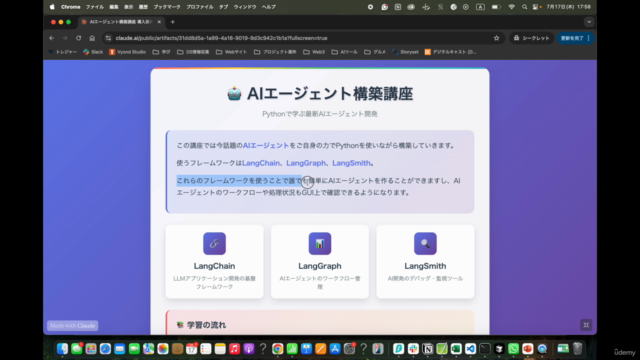This screenshot has height=360, width=640.
Task: Click the AIエージェント構築講座 heading
Action: (x=320, y=94)
